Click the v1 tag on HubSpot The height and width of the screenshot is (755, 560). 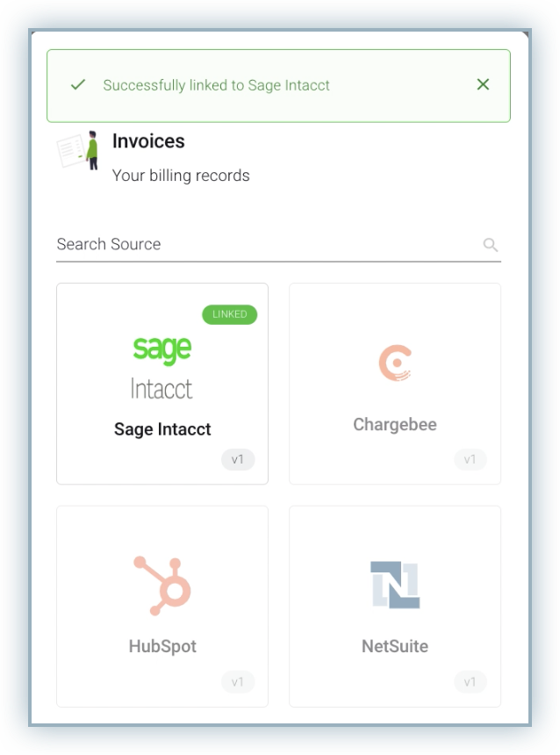tap(238, 682)
